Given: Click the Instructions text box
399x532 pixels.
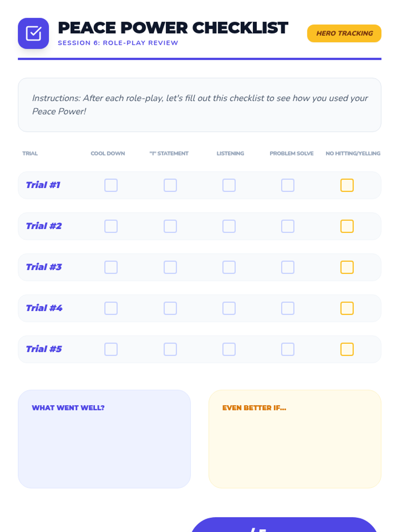Looking at the screenshot, I should pos(199,105).
